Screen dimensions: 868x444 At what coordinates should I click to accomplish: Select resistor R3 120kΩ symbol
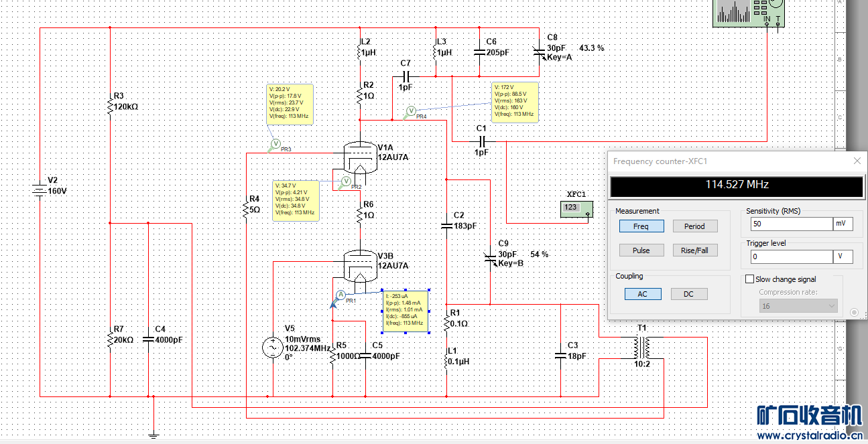pyautogui.click(x=109, y=106)
